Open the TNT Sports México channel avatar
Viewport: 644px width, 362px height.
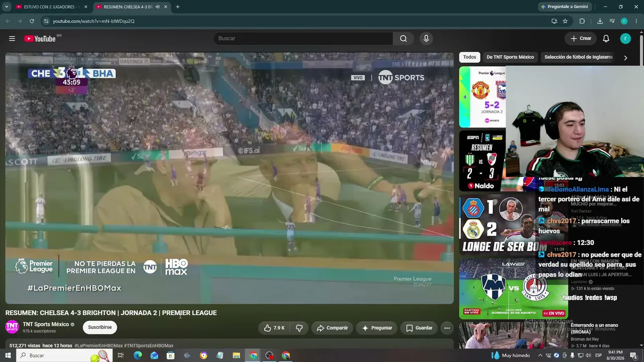pos(12,327)
